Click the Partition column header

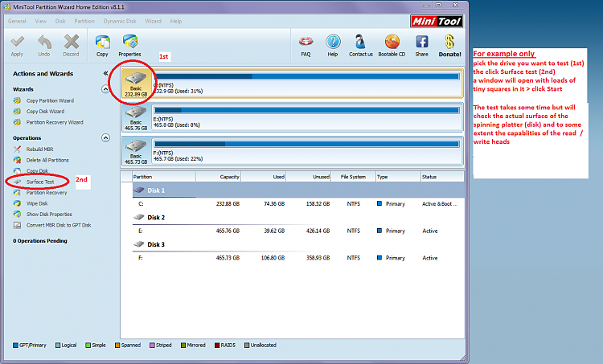(x=164, y=177)
